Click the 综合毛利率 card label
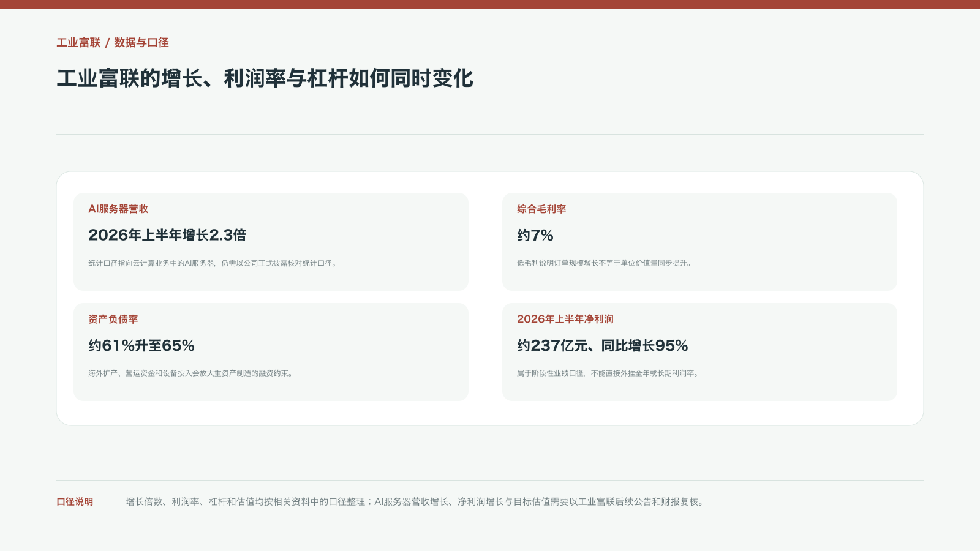 (541, 209)
